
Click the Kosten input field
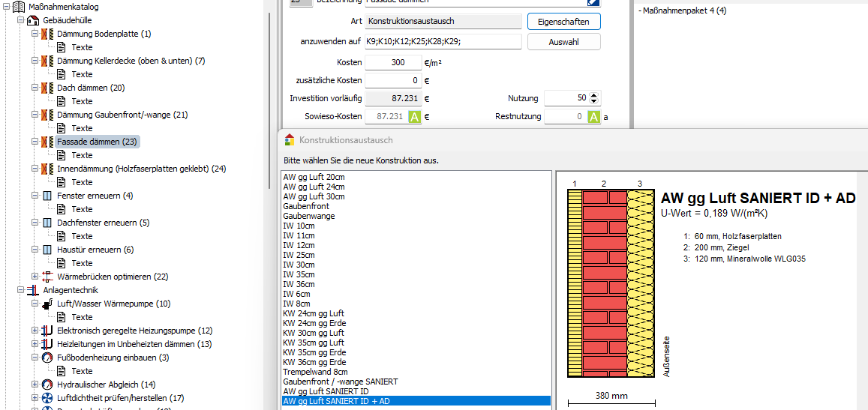[392, 63]
